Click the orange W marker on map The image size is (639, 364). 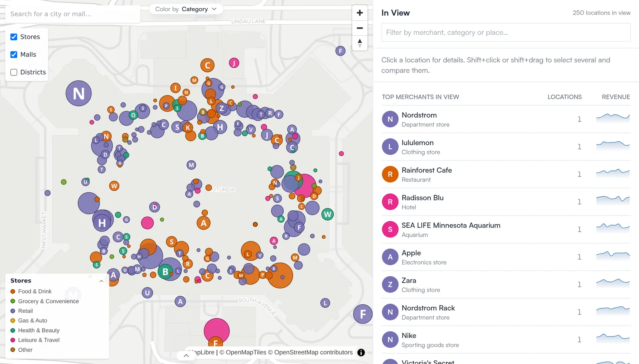pos(114,186)
